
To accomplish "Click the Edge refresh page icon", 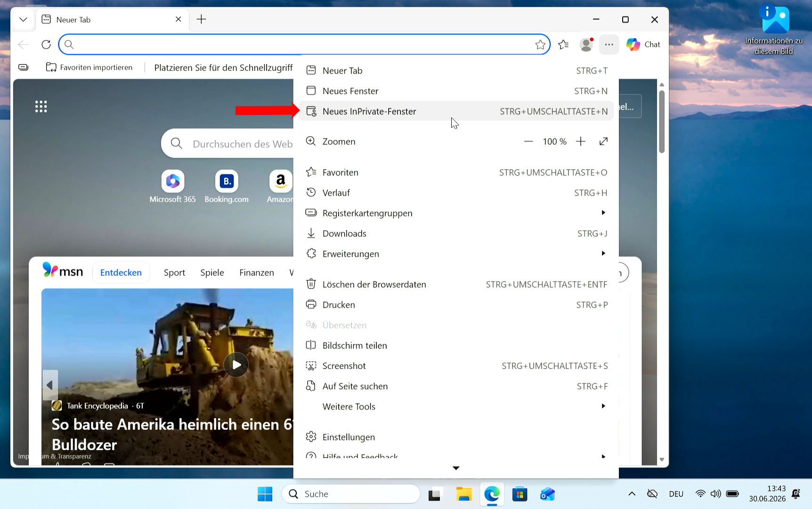I will coord(46,44).
